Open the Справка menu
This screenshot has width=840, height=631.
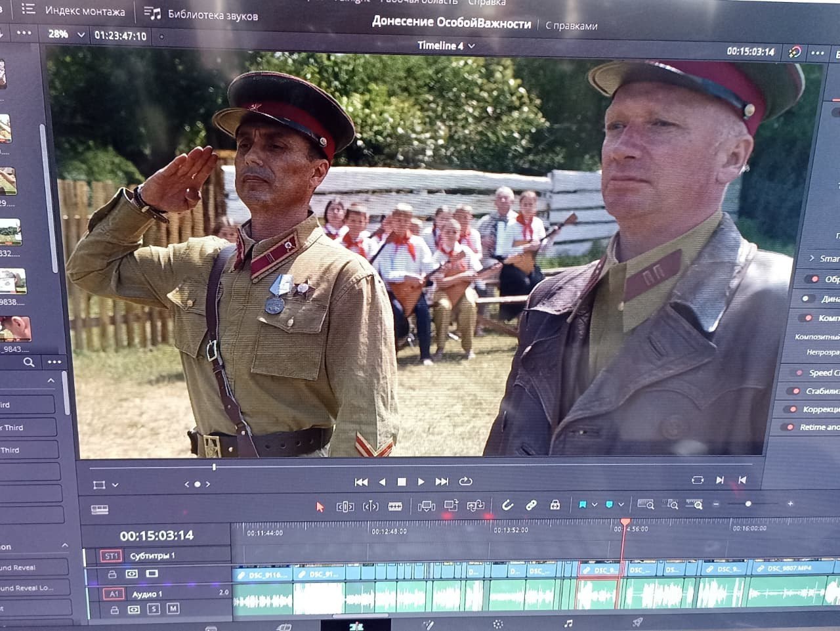pyautogui.click(x=486, y=3)
